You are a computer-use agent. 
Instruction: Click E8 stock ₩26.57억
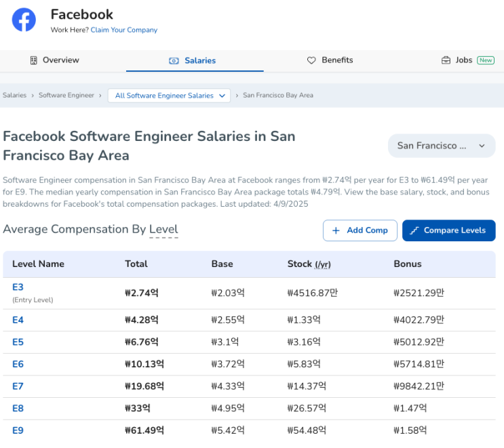(307, 409)
